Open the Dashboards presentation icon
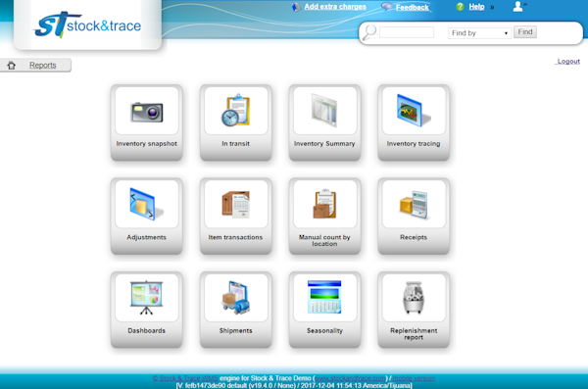The height and width of the screenshot is (389, 588). (x=146, y=298)
